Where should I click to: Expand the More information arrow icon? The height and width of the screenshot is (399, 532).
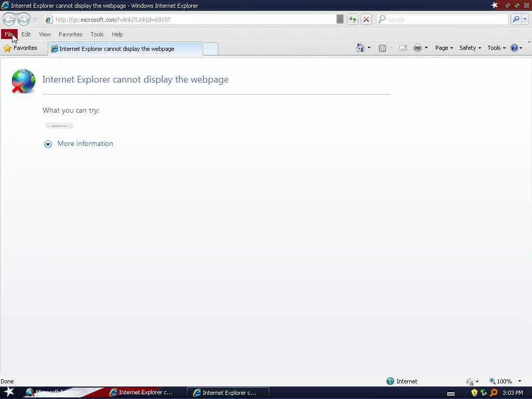(x=48, y=144)
